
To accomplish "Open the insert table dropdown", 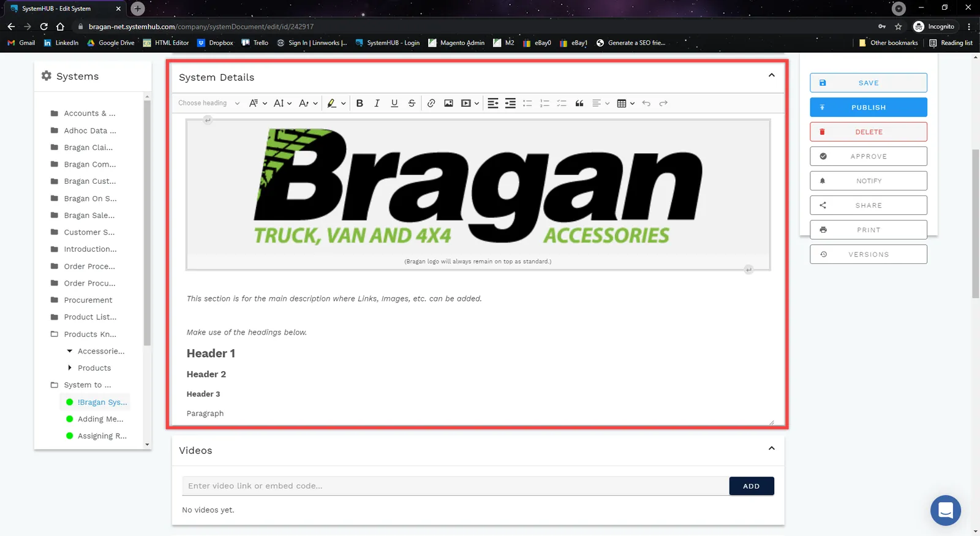I will (625, 103).
